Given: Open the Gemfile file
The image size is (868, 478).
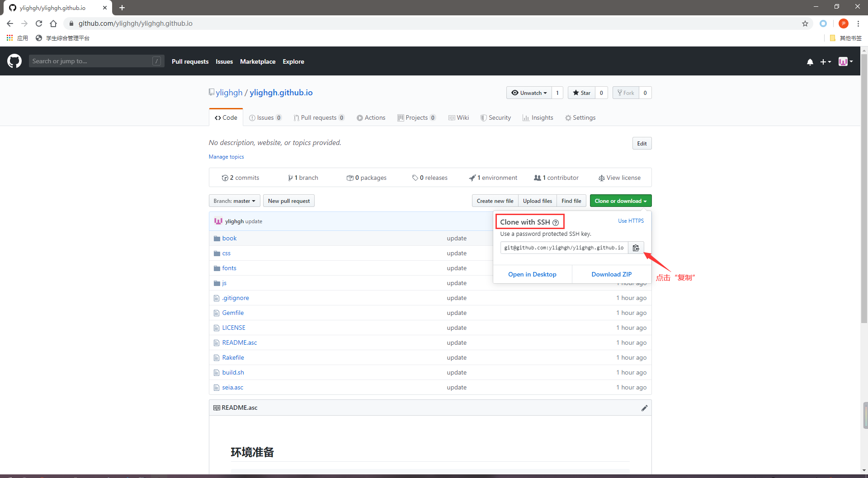Looking at the screenshot, I should (233, 313).
